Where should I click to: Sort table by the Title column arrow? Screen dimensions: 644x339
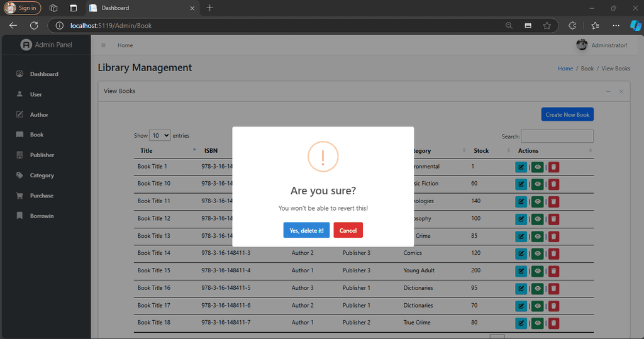(x=194, y=150)
